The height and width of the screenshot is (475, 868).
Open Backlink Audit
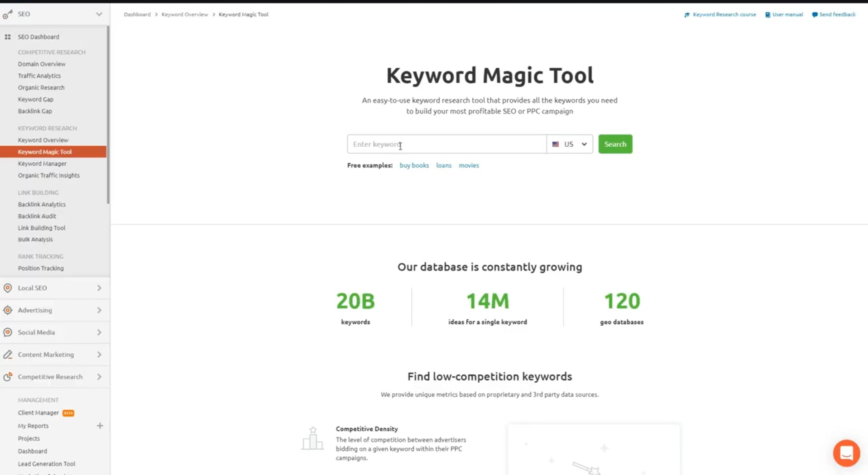pos(37,216)
